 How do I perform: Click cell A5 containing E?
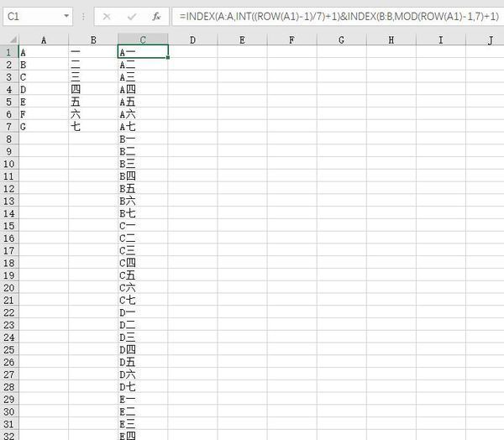(44, 102)
